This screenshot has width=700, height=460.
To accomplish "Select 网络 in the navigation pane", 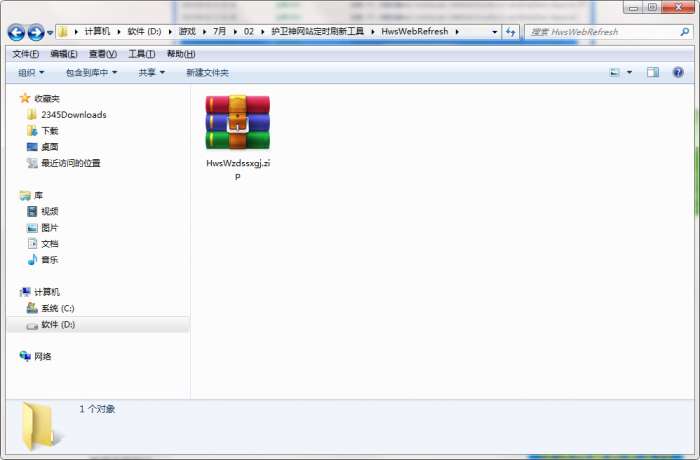I will pyautogui.click(x=42, y=356).
